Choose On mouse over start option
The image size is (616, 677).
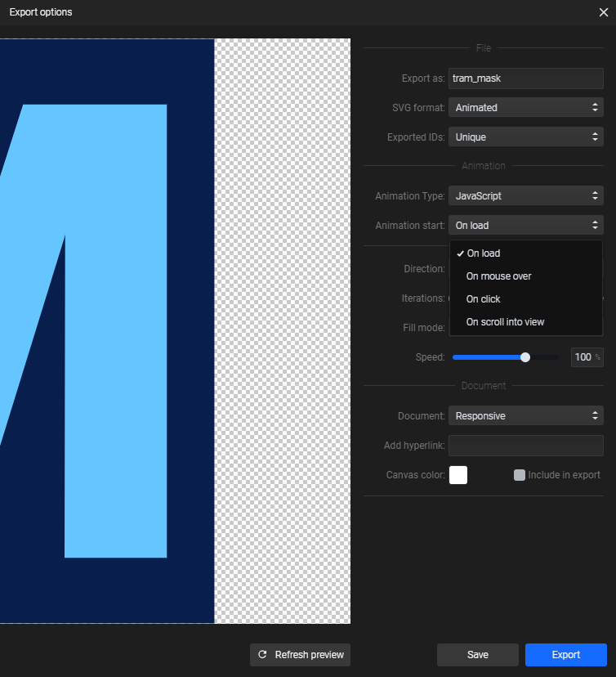click(x=498, y=276)
